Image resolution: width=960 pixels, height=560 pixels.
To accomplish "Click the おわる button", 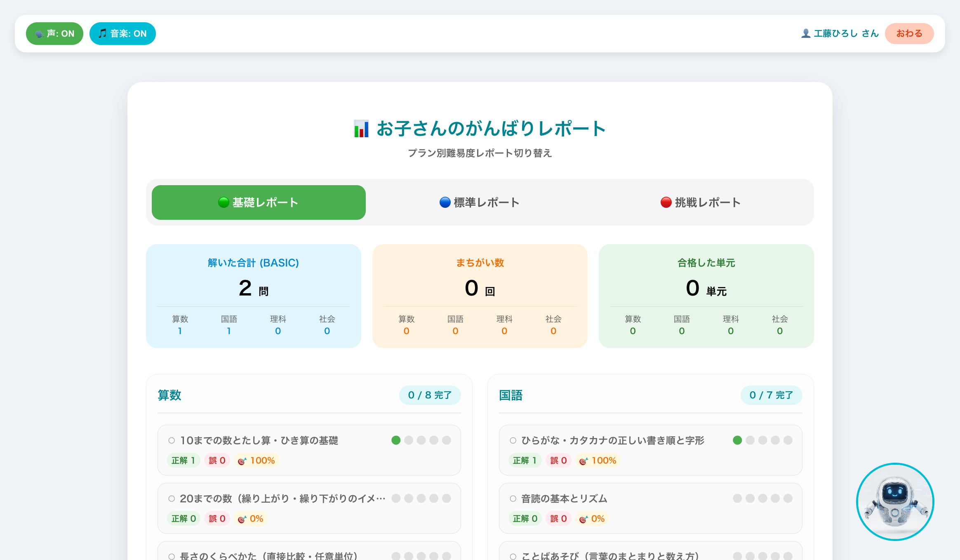I will point(909,33).
